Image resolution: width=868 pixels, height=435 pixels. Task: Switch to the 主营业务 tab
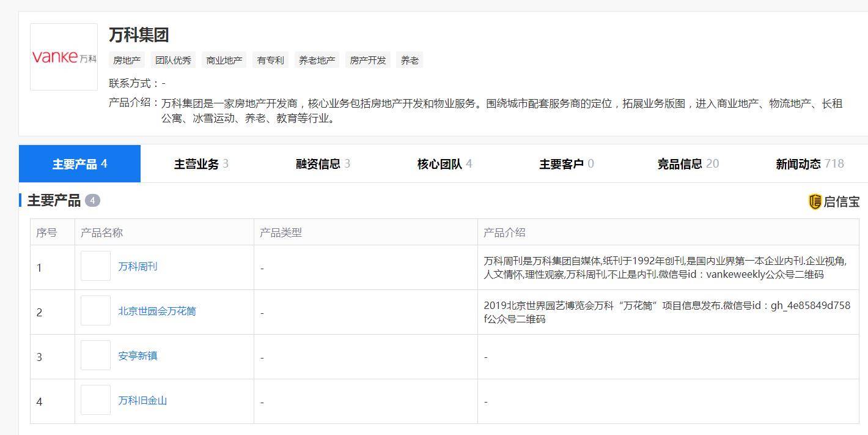coord(201,164)
